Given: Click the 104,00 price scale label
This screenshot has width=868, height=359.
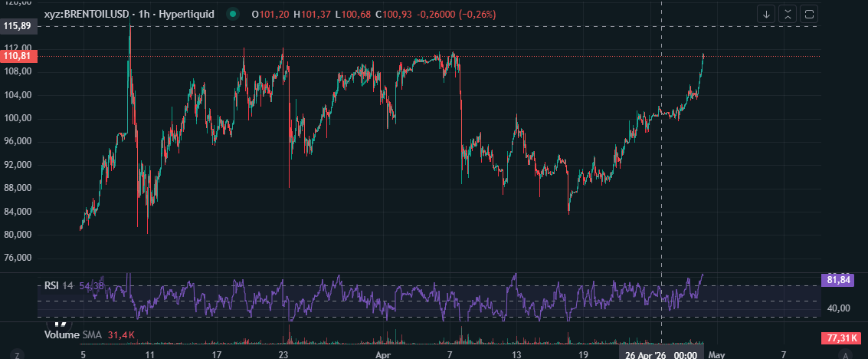Looking at the screenshot, I should [x=17, y=95].
